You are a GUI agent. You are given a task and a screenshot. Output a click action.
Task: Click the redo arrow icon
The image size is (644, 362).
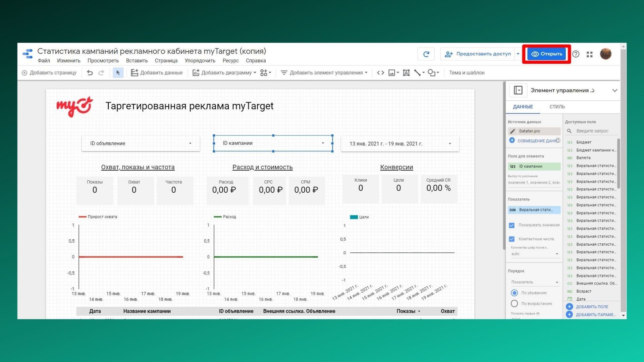[x=101, y=72]
